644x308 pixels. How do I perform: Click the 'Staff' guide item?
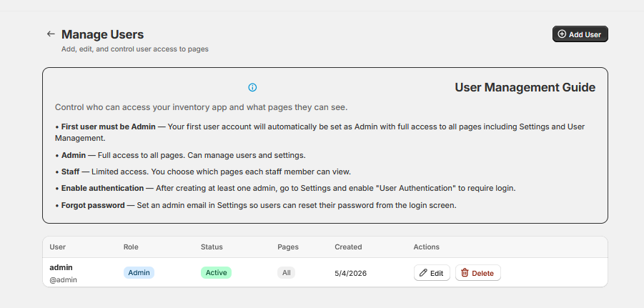(203, 172)
